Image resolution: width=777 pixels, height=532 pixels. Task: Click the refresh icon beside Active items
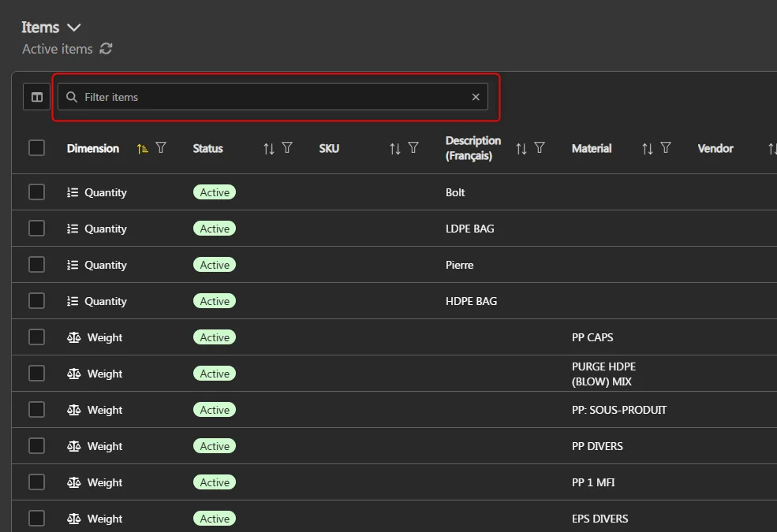(x=106, y=49)
